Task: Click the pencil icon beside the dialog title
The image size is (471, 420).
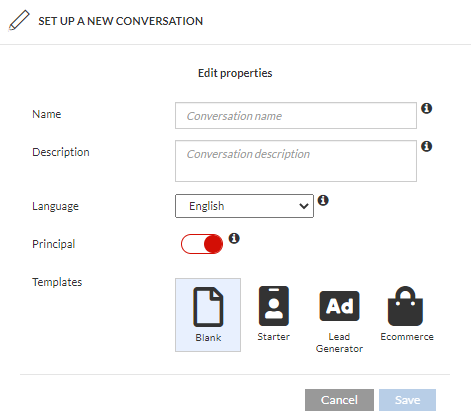Action: click(x=19, y=21)
